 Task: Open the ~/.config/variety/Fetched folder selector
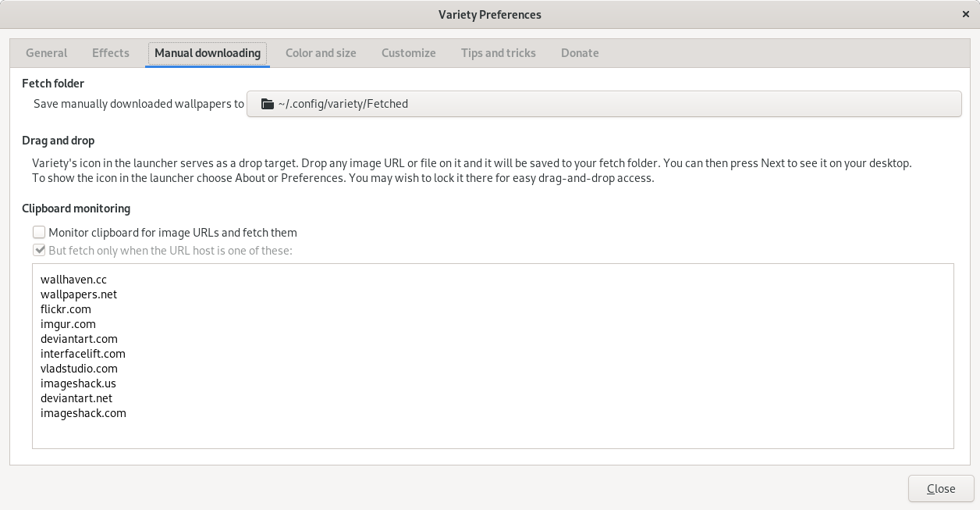(x=603, y=104)
